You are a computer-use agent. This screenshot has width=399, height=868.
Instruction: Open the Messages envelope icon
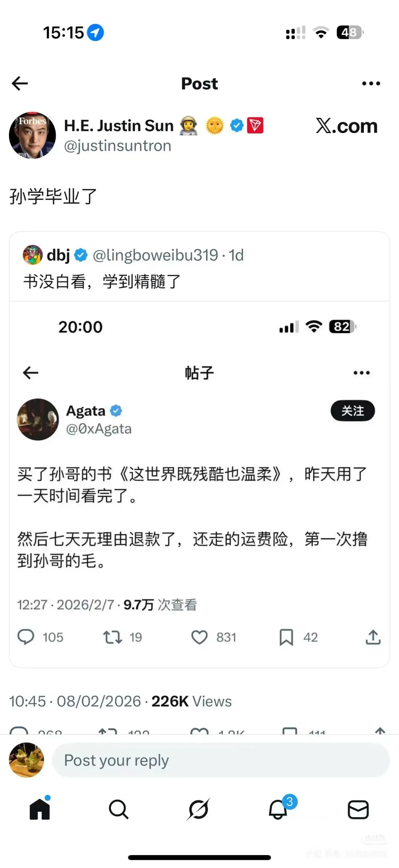point(358,810)
